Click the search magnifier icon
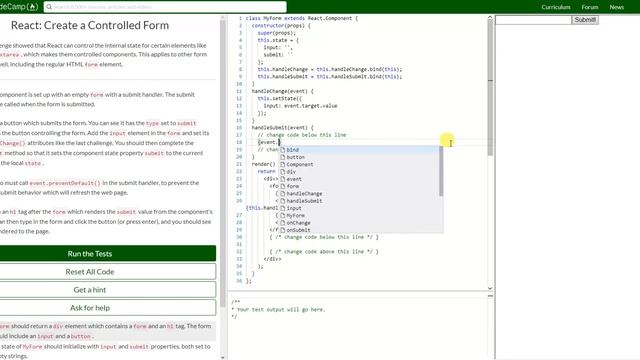 [x=49, y=7]
